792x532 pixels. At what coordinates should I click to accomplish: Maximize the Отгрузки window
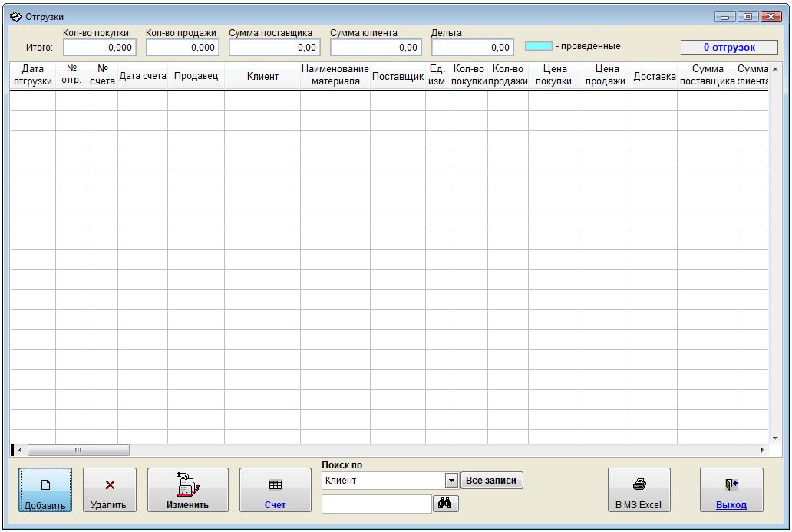click(x=748, y=17)
